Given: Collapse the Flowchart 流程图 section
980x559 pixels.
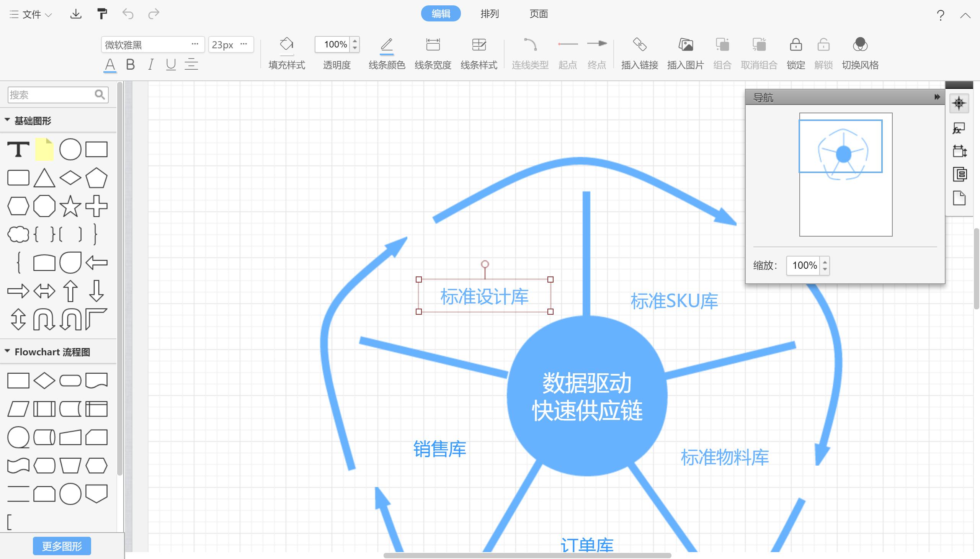Looking at the screenshot, I should (x=8, y=351).
